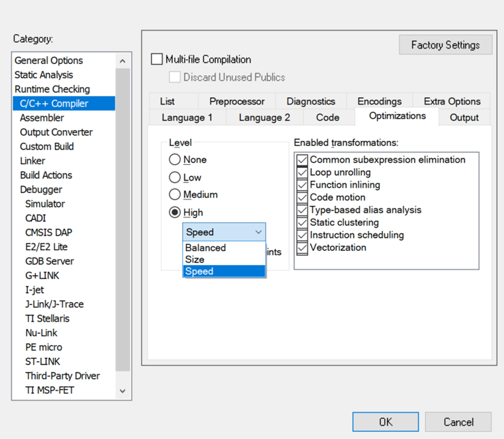Viewport: 504px width, 439px height.
Task: Disable the Vectorization transformation checkbox
Action: coord(302,248)
